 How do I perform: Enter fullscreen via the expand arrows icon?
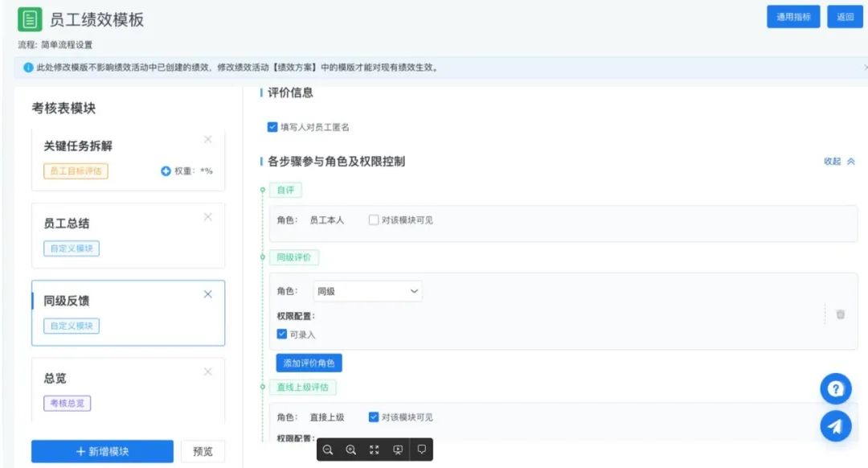pos(374,450)
